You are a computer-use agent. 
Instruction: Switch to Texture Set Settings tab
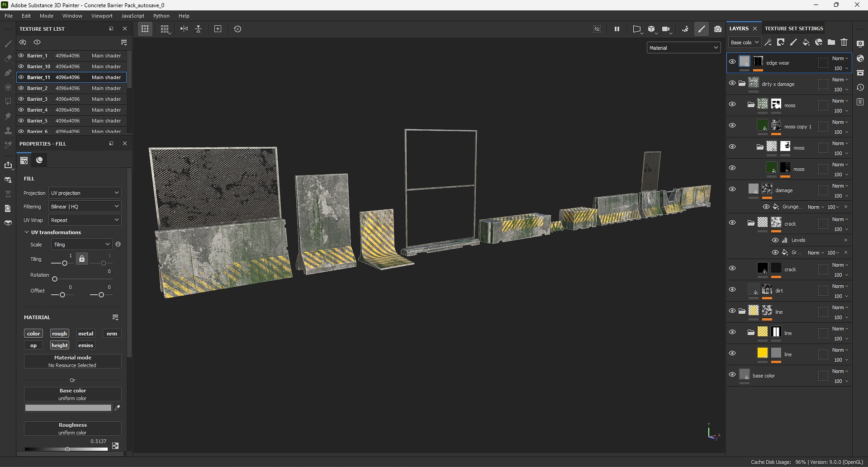794,28
